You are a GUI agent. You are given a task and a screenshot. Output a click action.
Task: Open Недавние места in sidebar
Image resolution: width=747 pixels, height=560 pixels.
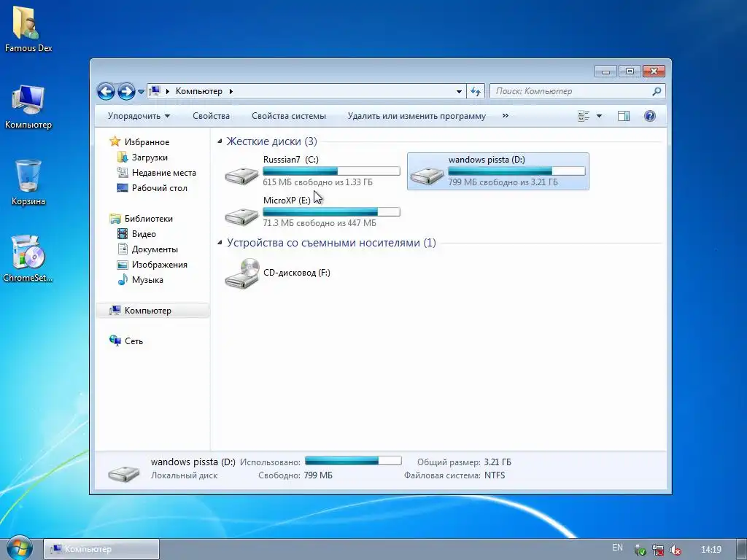[164, 172]
